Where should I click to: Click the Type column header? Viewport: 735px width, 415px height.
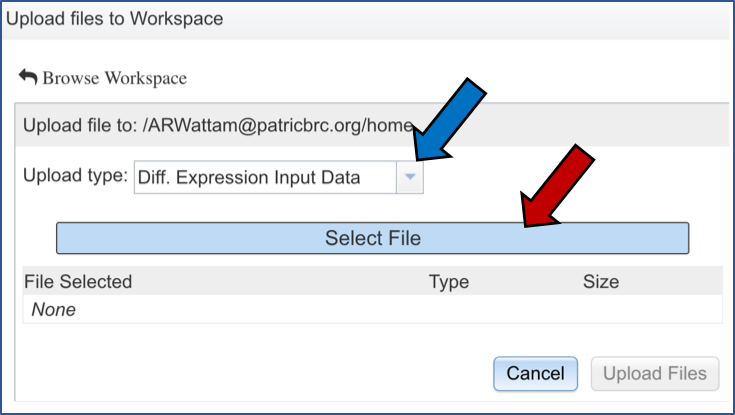point(449,282)
